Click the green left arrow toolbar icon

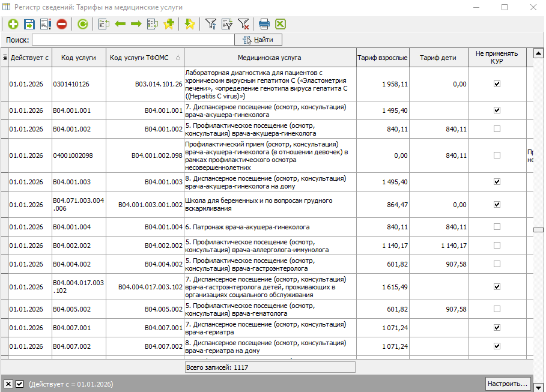pyautogui.click(x=120, y=24)
